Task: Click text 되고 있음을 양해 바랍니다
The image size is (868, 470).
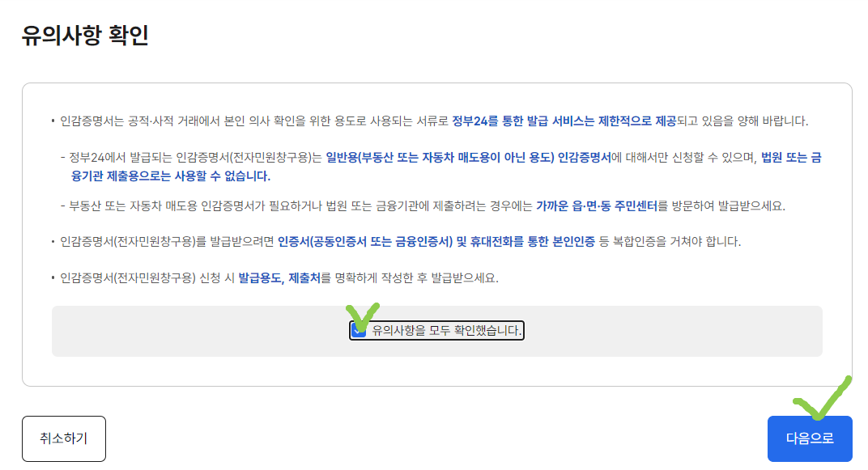Action: click(742, 121)
